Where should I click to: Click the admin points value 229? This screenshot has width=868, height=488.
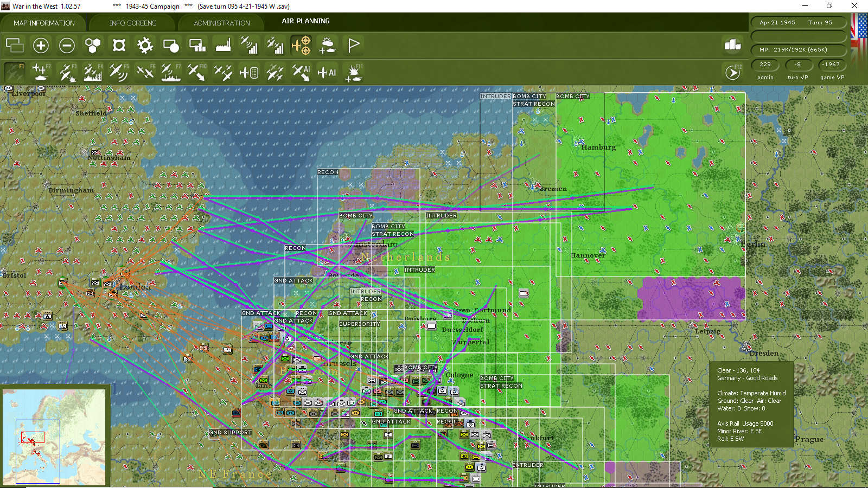click(x=765, y=65)
